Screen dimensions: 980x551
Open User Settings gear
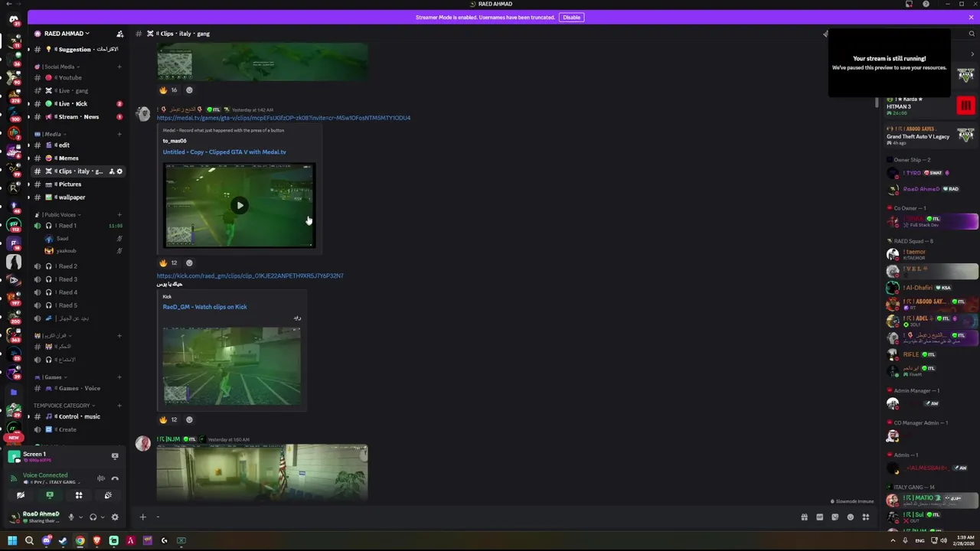click(x=115, y=517)
